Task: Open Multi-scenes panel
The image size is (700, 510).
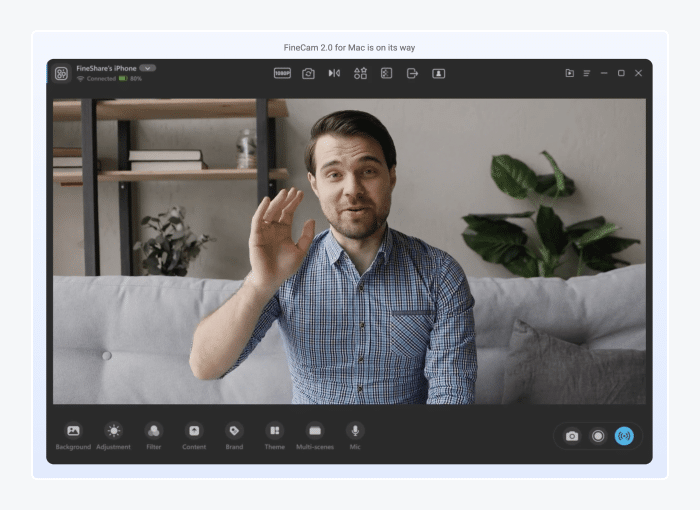Action: (x=315, y=435)
